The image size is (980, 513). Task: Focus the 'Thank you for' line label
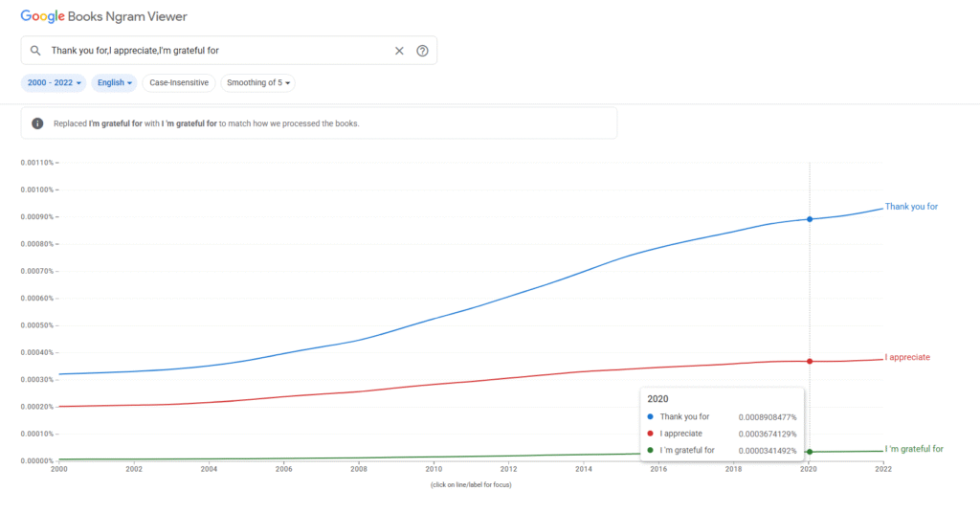click(911, 206)
